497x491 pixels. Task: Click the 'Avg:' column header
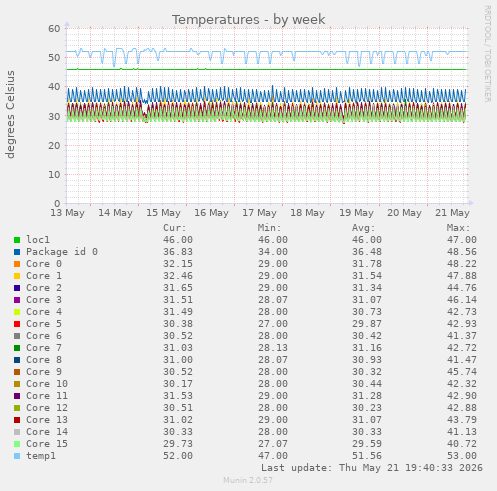click(x=364, y=228)
